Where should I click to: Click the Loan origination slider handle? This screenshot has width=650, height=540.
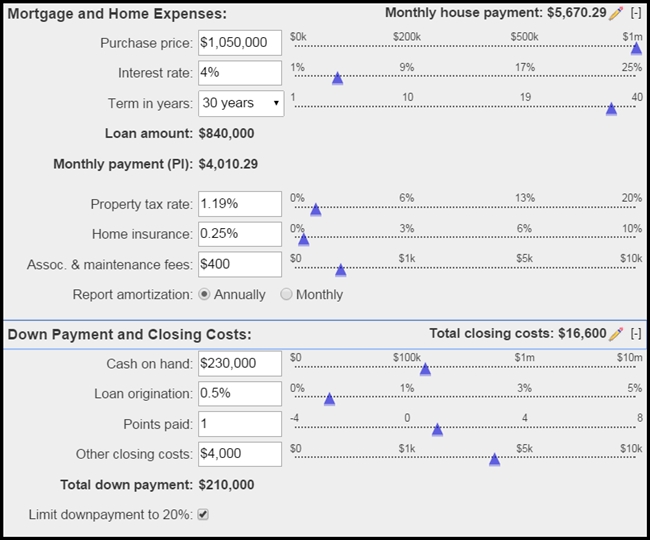[x=329, y=399]
